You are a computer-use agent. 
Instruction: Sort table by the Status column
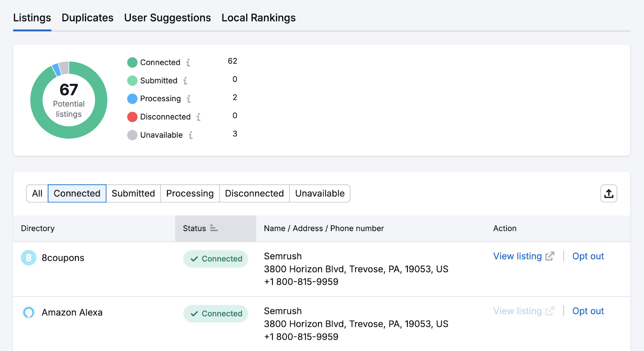coord(200,228)
